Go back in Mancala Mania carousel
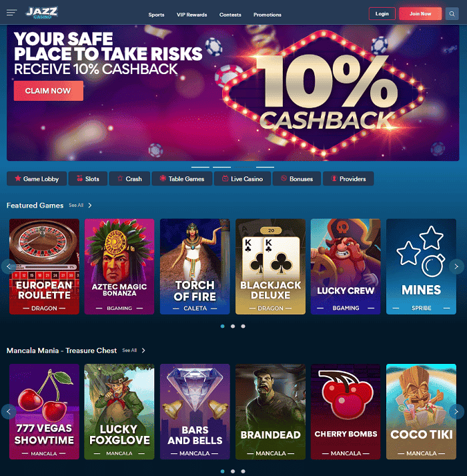This screenshot has height=476, width=467. pyautogui.click(x=9, y=412)
